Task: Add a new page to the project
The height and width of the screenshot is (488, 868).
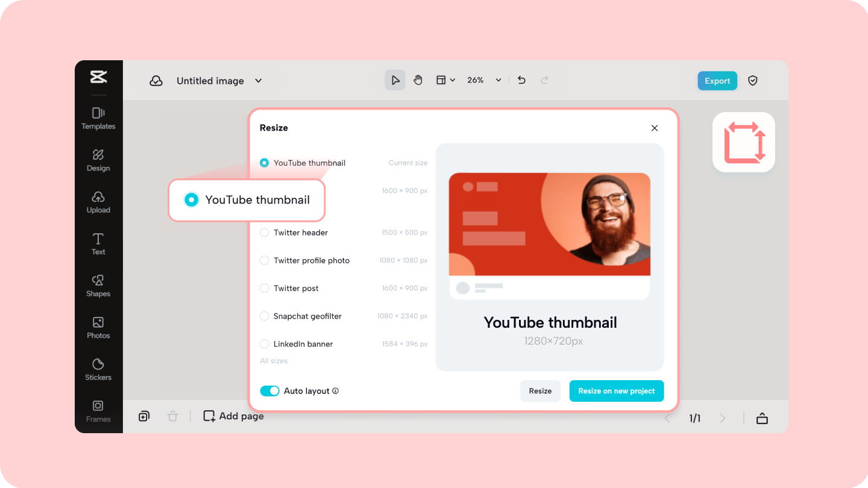Action: (233, 416)
